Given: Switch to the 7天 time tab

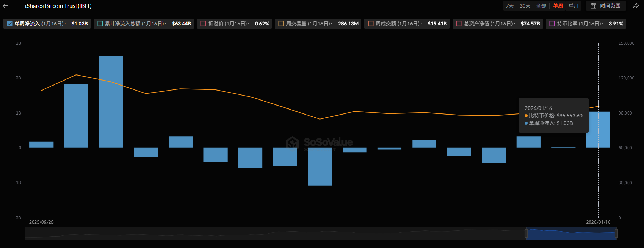Looking at the screenshot, I should point(510,6).
